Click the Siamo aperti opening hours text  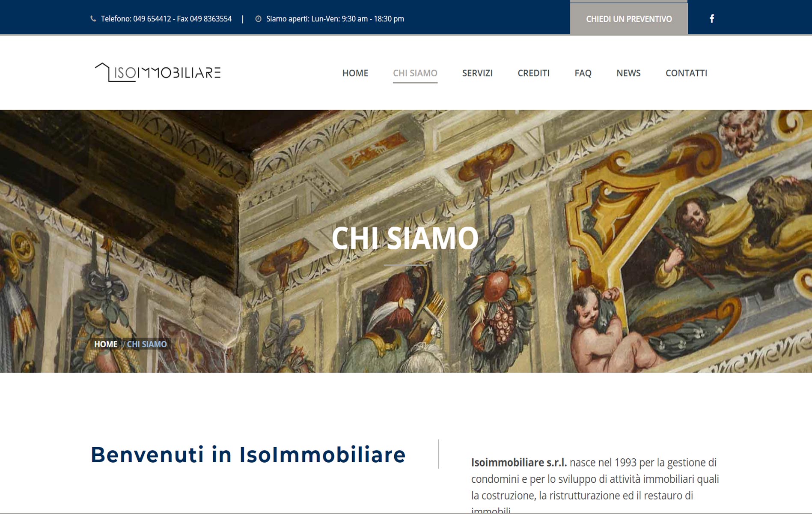tap(335, 19)
